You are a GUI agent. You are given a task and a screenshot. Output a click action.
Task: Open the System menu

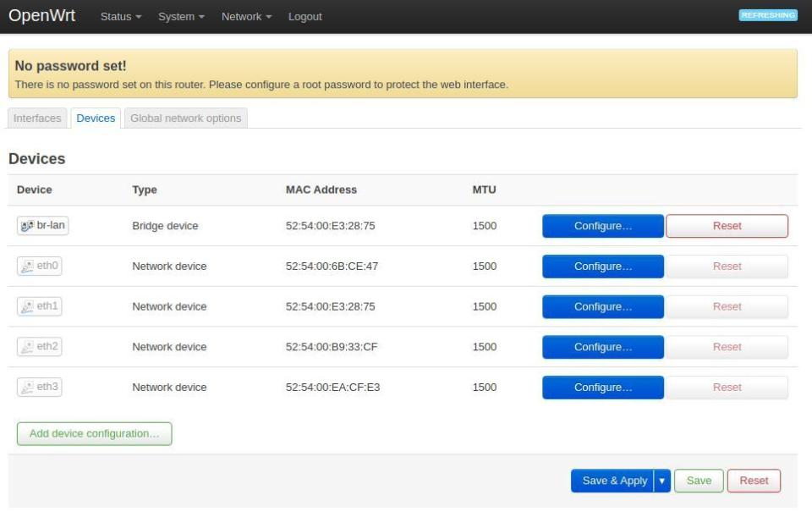click(x=179, y=15)
